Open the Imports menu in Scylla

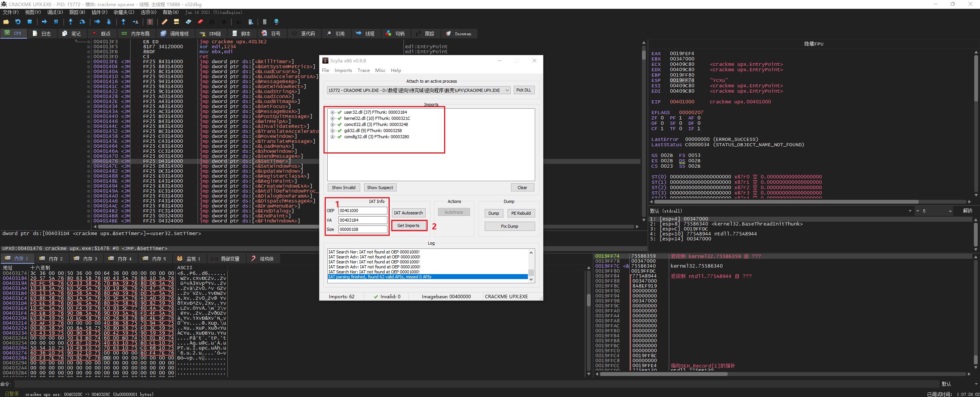(343, 70)
